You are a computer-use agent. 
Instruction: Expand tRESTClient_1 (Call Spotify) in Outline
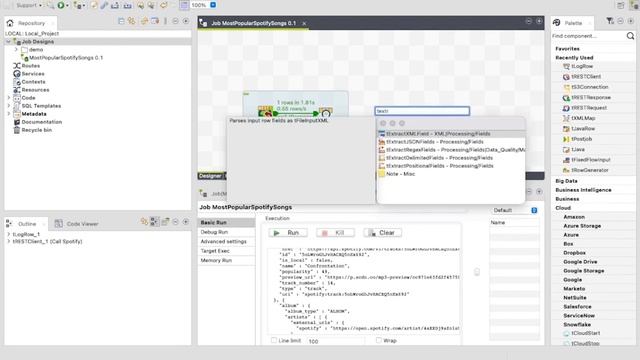click(x=9, y=242)
